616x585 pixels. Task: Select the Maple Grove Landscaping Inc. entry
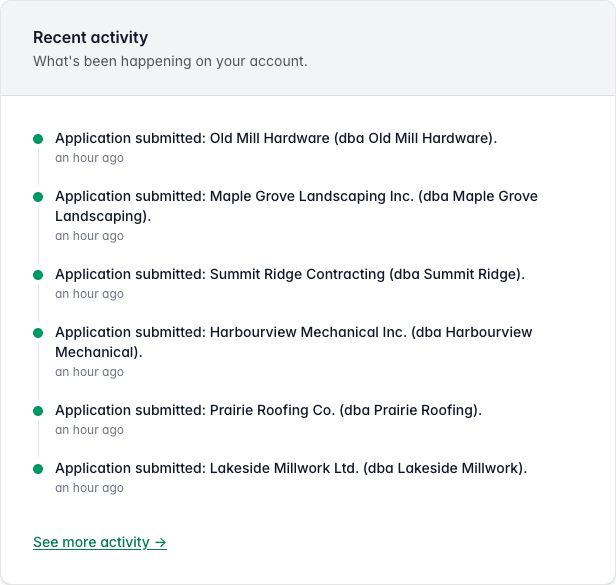pyautogui.click(x=296, y=206)
